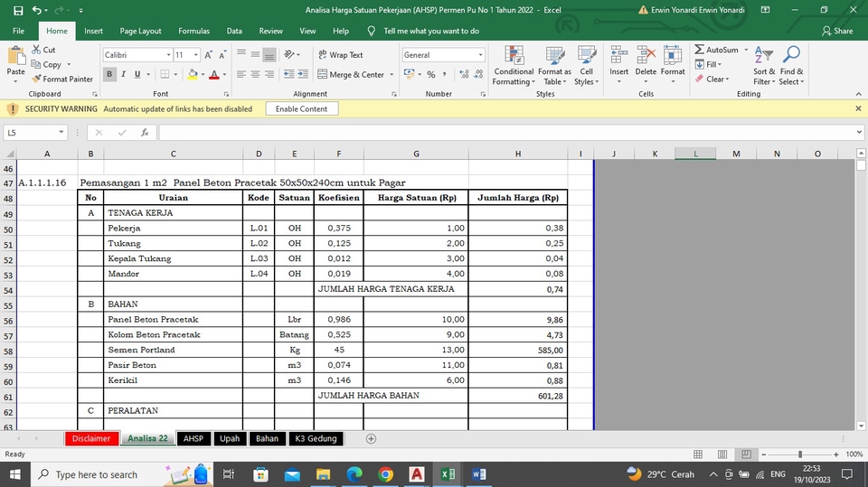Toggle Wrap Text
Image resolution: width=868 pixels, height=487 pixels.
point(341,55)
